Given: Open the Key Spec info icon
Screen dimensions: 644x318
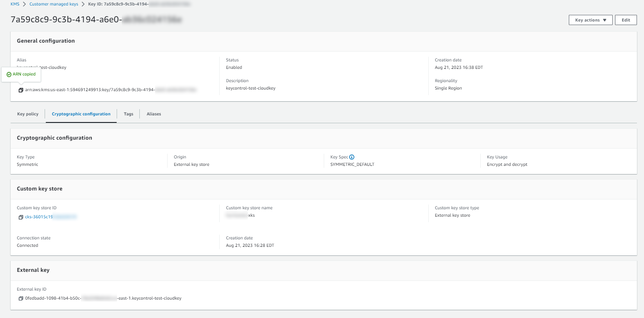Looking at the screenshot, I should pyautogui.click(x=352, y=157).
